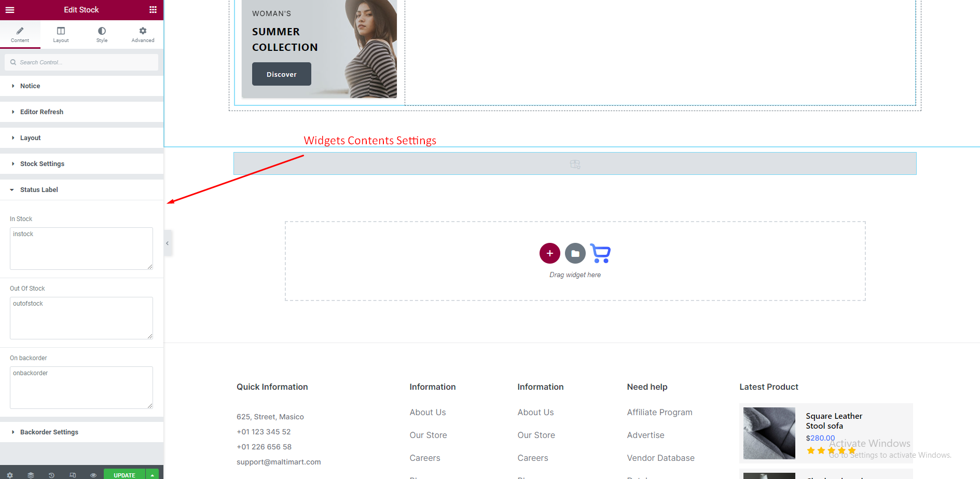
Task: Toggle preview changes eye icon
Action: 93,475
